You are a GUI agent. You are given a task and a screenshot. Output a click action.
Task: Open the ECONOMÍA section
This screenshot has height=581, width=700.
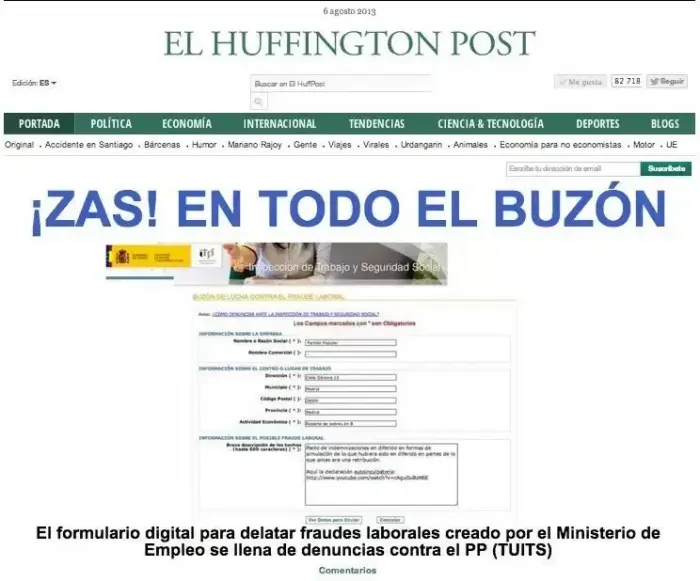tap(187, 124)
